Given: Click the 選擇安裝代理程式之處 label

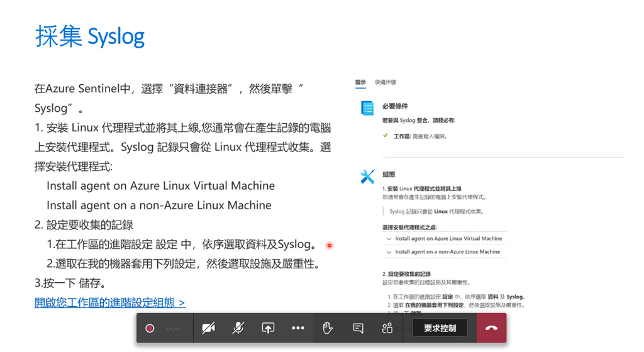Looking at the screenshot, I should tap(409, 228).
